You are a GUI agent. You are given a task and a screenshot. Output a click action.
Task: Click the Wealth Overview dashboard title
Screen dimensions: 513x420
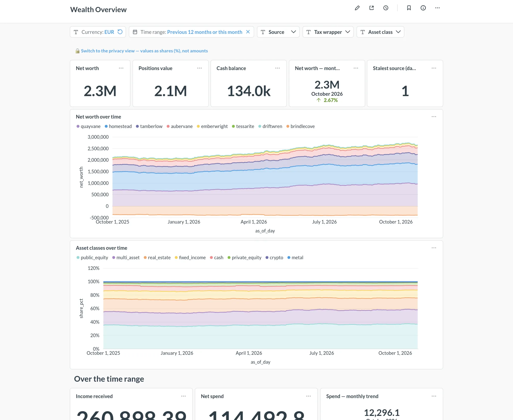pos(98,9)
